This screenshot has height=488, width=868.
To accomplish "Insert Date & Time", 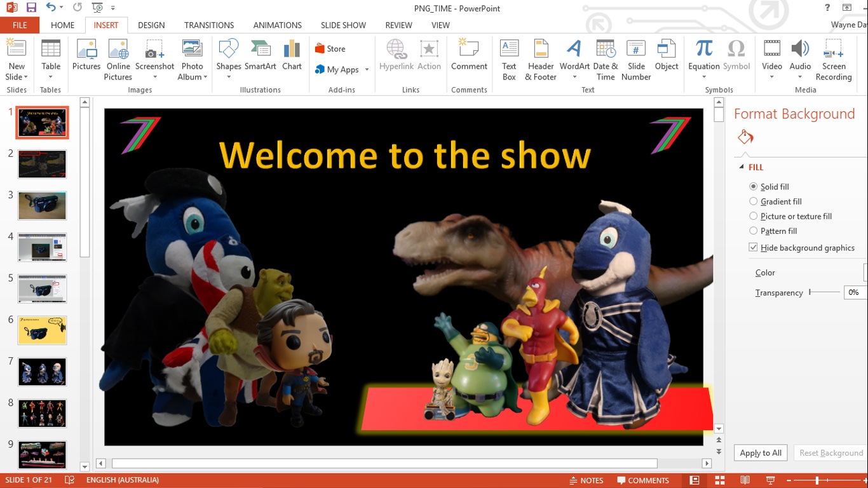I will (606, 60).
